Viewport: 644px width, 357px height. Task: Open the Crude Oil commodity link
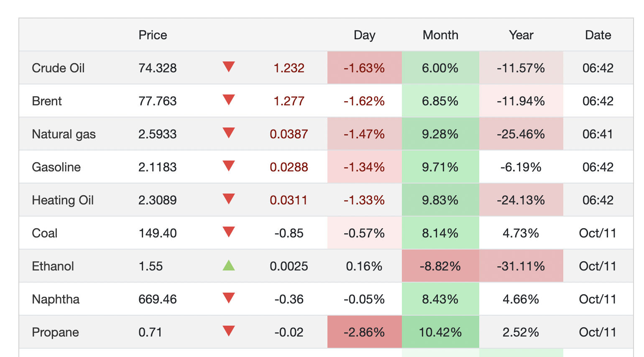point(58,68)
